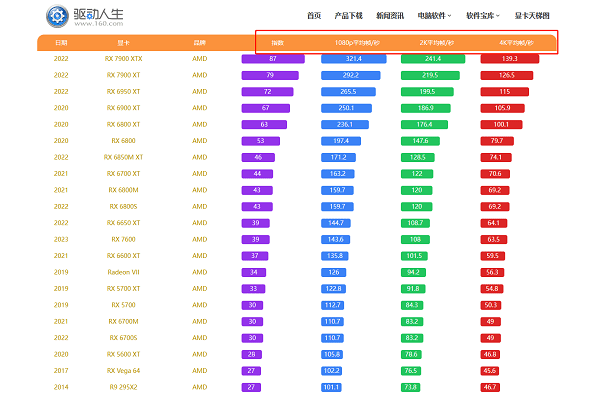Select the purple 87 index bar

tap(273, 59)
